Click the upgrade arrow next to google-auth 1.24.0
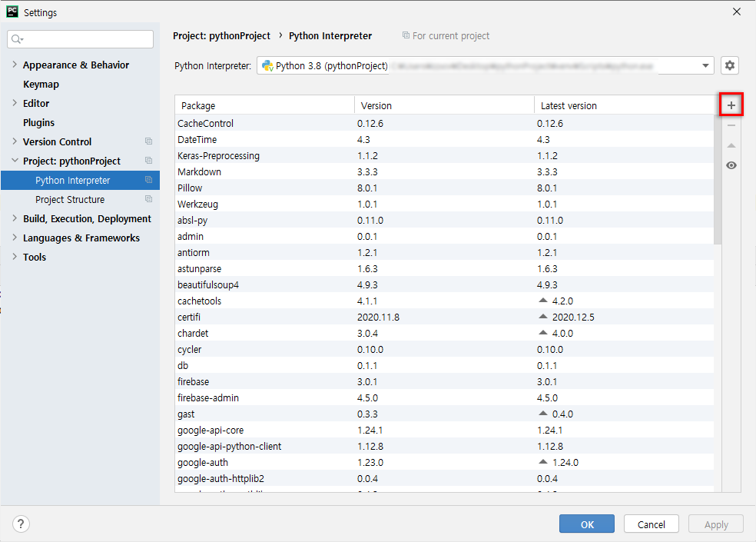 point(543,462)
